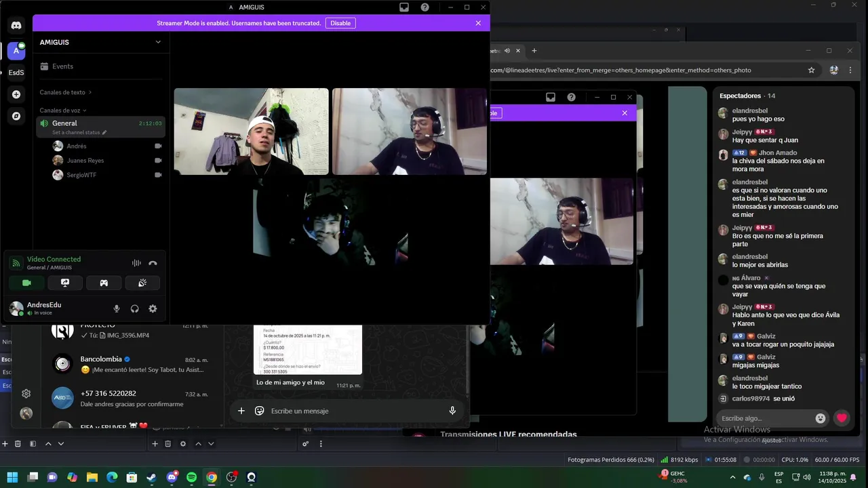Expand Canales de texto category

(65, 92)
